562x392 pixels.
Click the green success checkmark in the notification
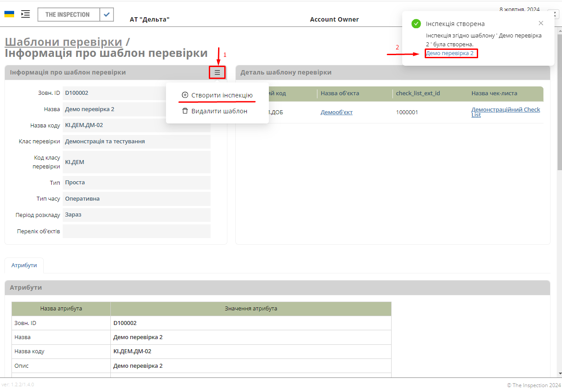click(416, 23)
